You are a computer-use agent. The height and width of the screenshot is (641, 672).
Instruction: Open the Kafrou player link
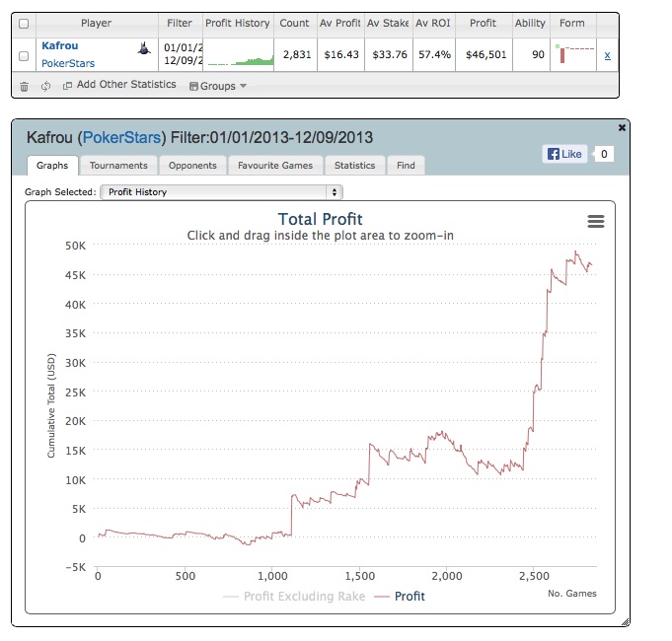click(58, 45)
